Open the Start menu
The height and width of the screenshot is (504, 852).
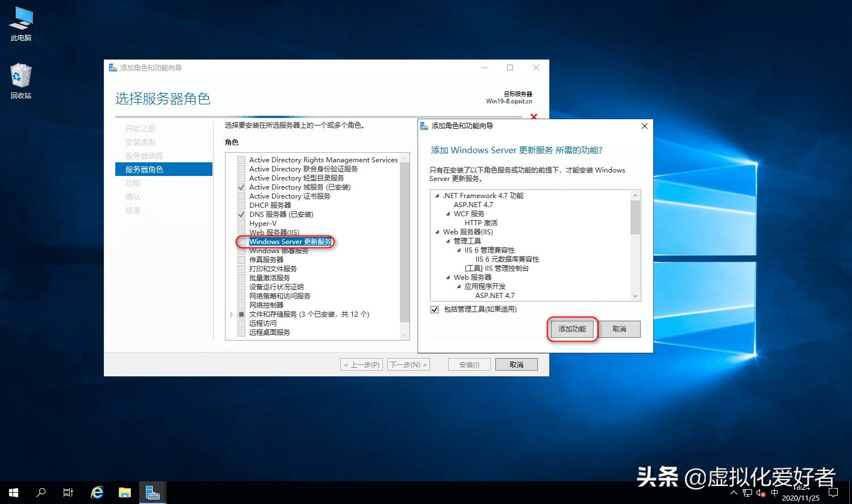pos(12,492)
